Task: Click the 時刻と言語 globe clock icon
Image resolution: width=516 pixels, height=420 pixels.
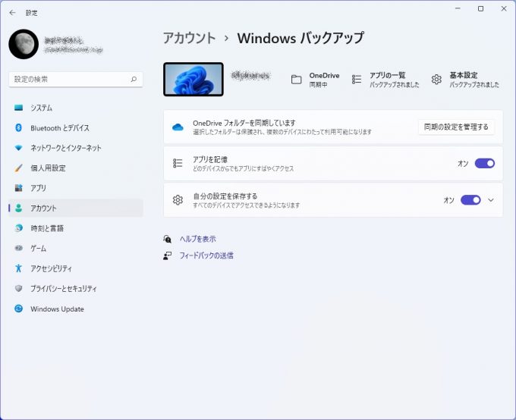Action: point(19,228)
